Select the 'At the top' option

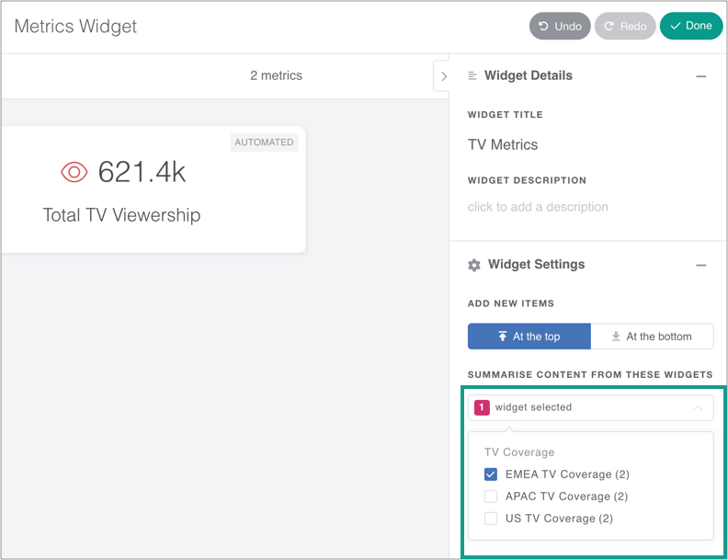[x=529, y=337]
